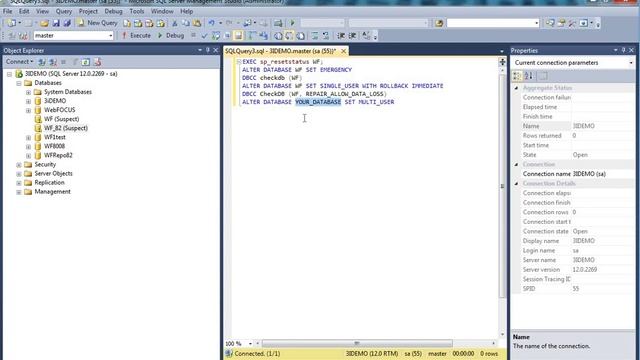Click the Copy icon in the toolbar

click(186, 23)
